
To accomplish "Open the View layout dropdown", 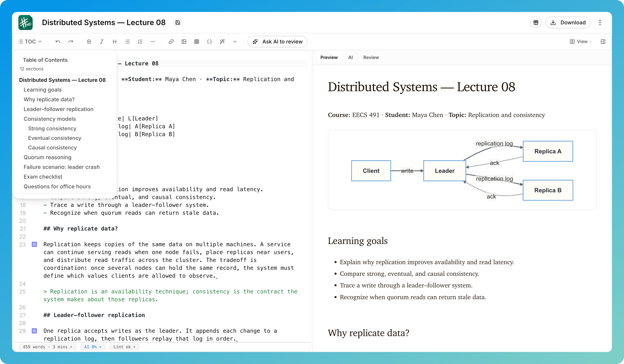I will [x=580, y=42].
